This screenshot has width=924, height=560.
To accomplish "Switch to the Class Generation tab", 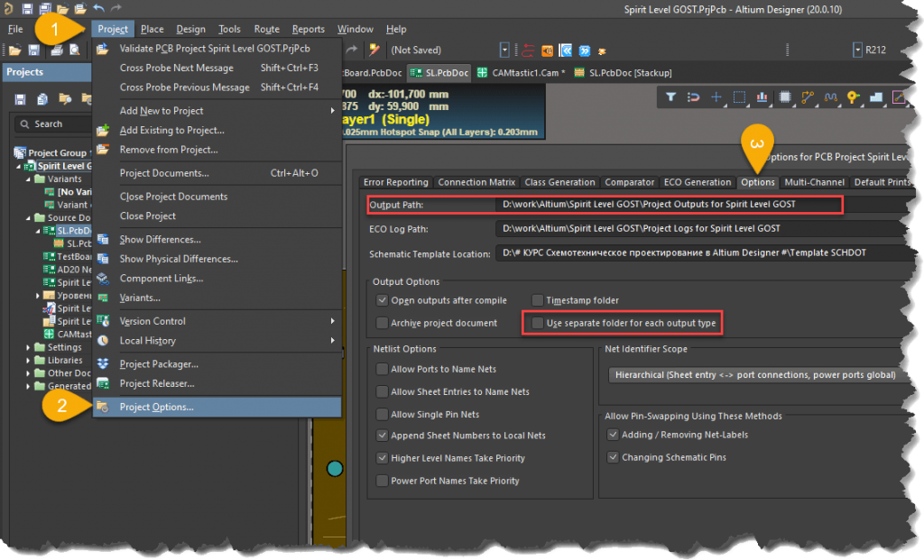I will 559,182.
